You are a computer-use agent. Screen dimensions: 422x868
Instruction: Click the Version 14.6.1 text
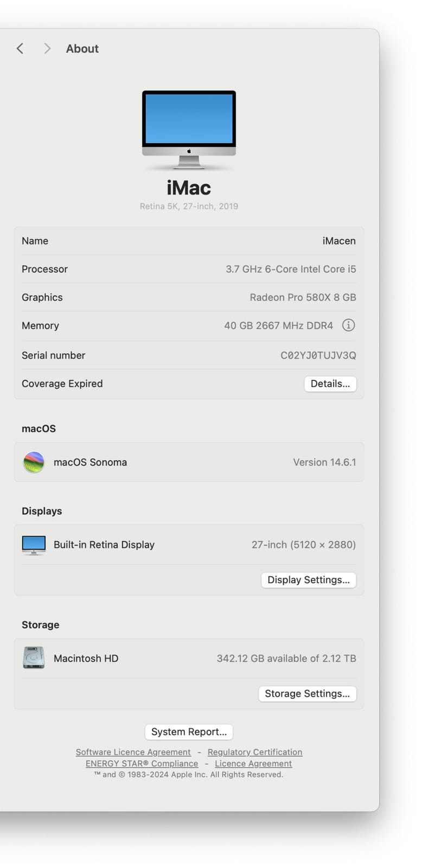[324, 462]
